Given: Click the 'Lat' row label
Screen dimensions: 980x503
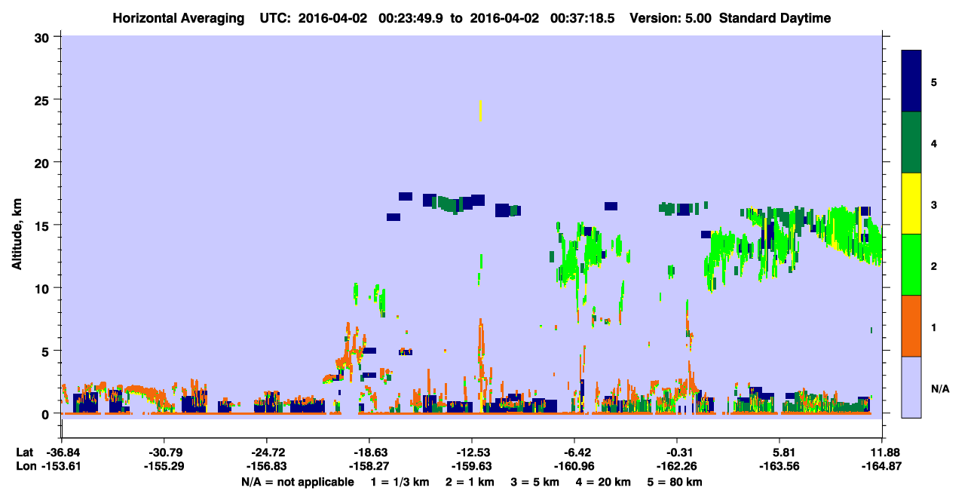Looking at the screenshot, I should [x=24, y=452].
